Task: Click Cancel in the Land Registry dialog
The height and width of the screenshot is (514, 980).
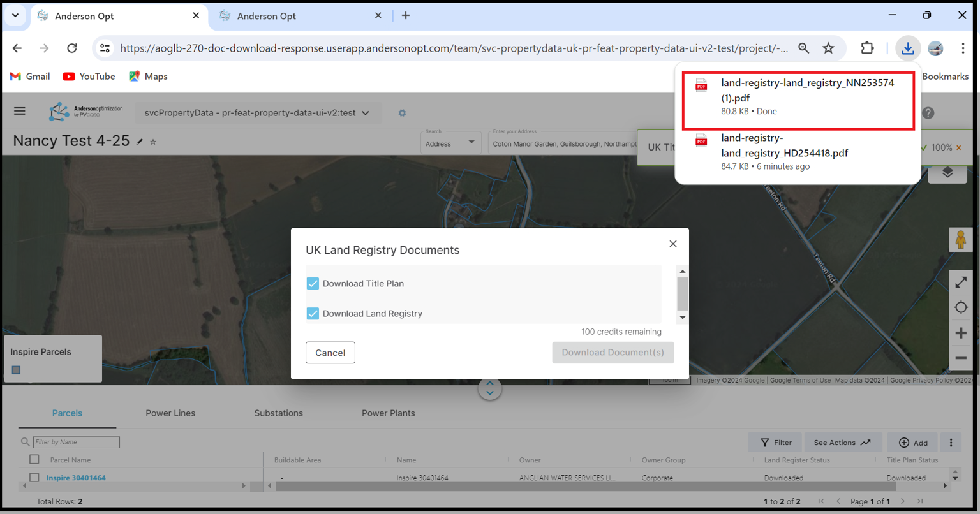Action: click(330, 353)
